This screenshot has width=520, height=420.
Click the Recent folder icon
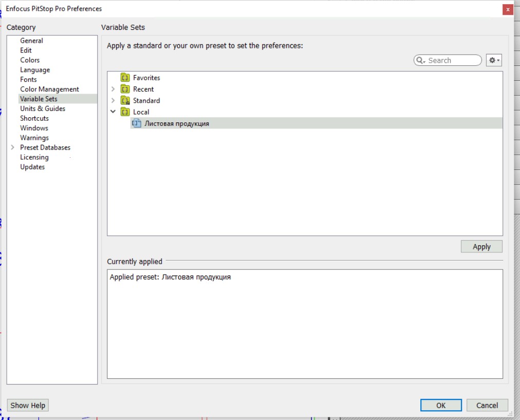click(x=125, y=89)
